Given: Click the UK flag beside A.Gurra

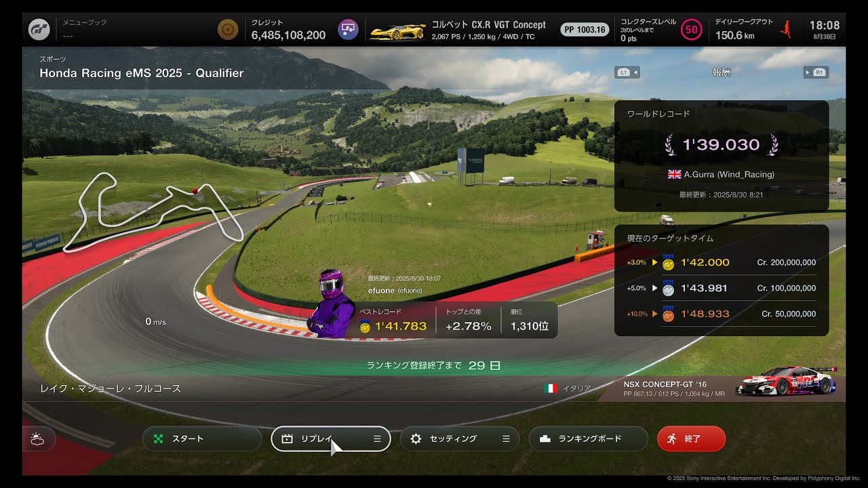Looking at the screenshot, I should point(674,174).
